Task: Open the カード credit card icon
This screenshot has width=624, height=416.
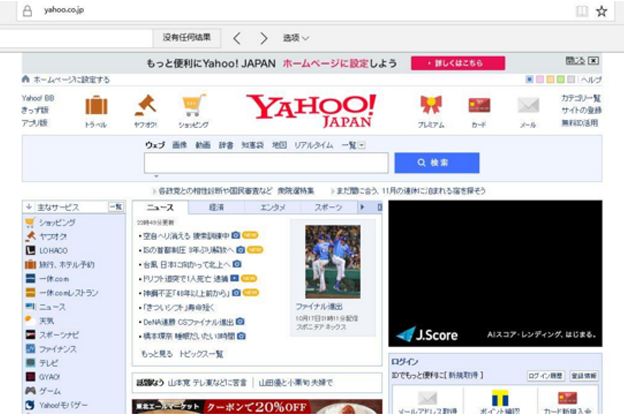Action: click(x=479, y=105)
